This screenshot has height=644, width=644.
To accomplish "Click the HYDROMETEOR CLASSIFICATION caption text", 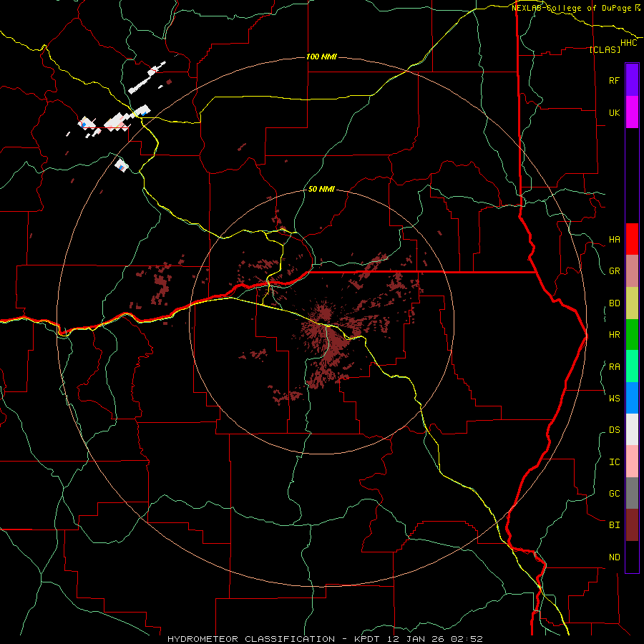I will [251, 639].
